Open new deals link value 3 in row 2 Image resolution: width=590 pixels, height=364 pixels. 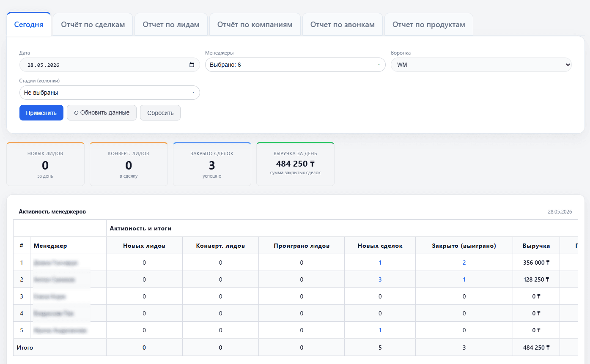pos(380,279)
